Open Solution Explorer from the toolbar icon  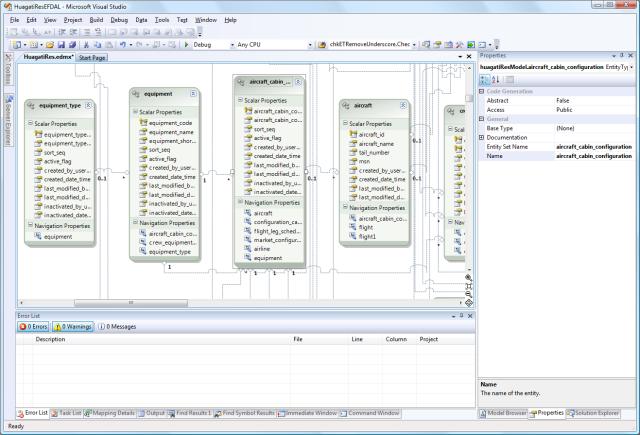tap(426, 44)
